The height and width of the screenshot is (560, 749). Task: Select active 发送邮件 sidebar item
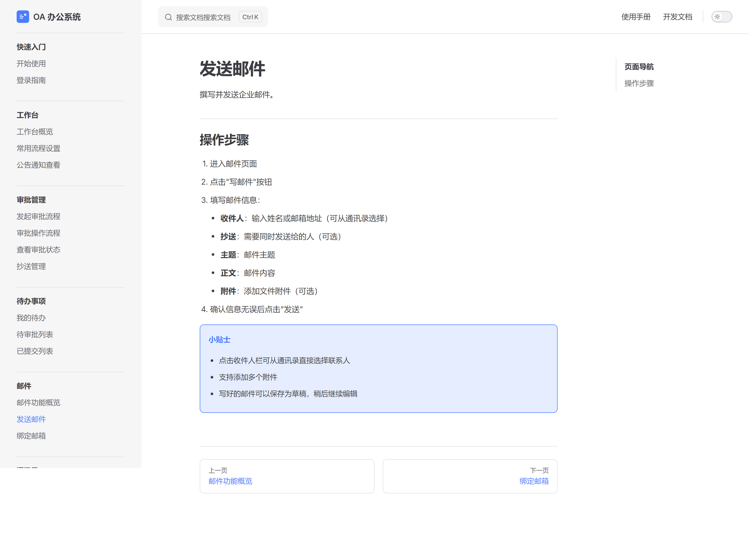point(31,419)
